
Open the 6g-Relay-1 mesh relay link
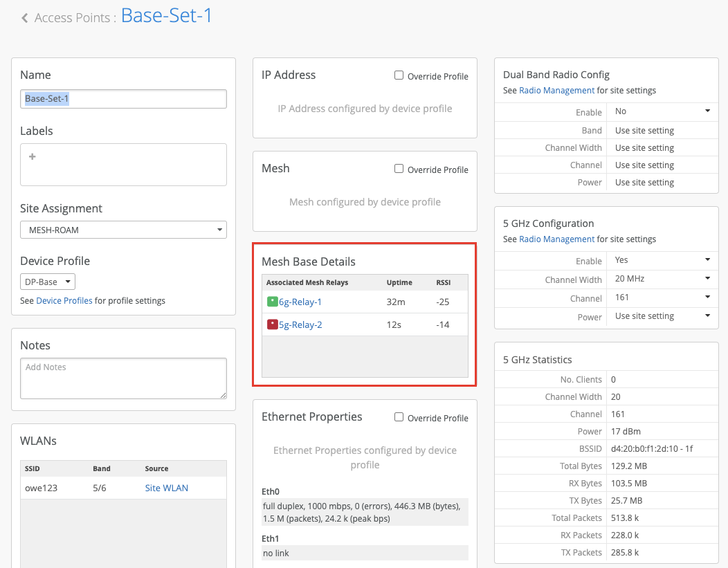coord(300,302)
